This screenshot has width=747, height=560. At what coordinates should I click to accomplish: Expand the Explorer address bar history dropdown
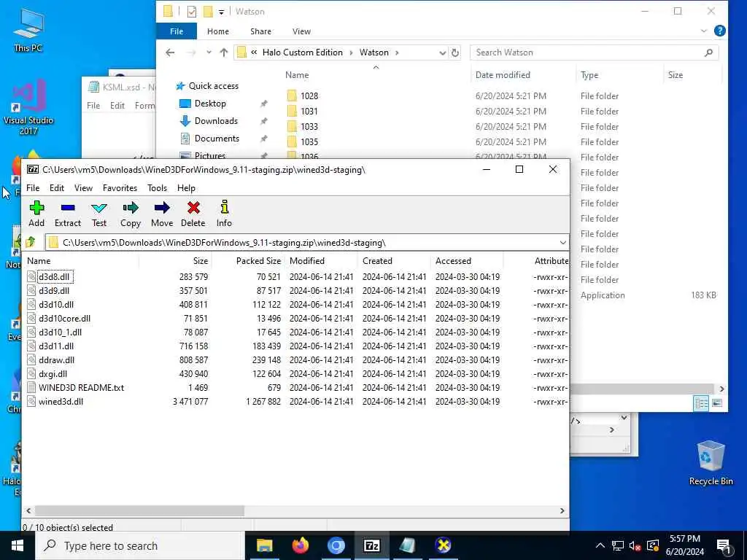tap(443, 52)
